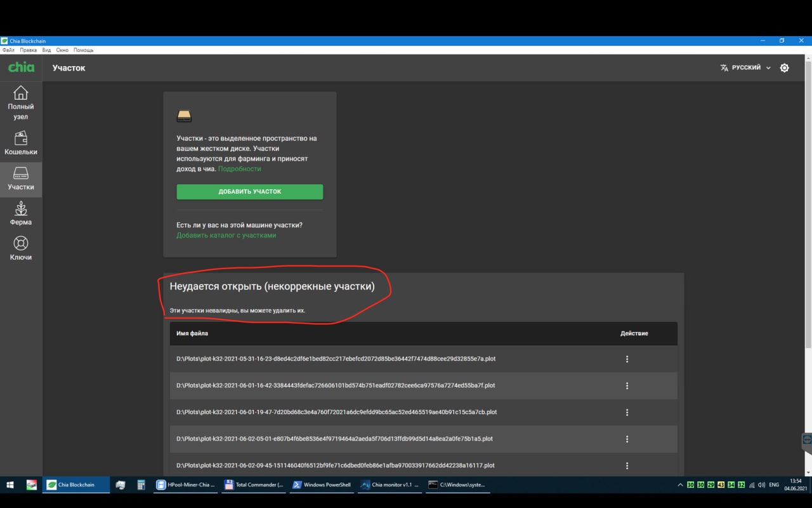Click the Участок page title
Viewport: 812px width, 508px height.
click(69, 68)
